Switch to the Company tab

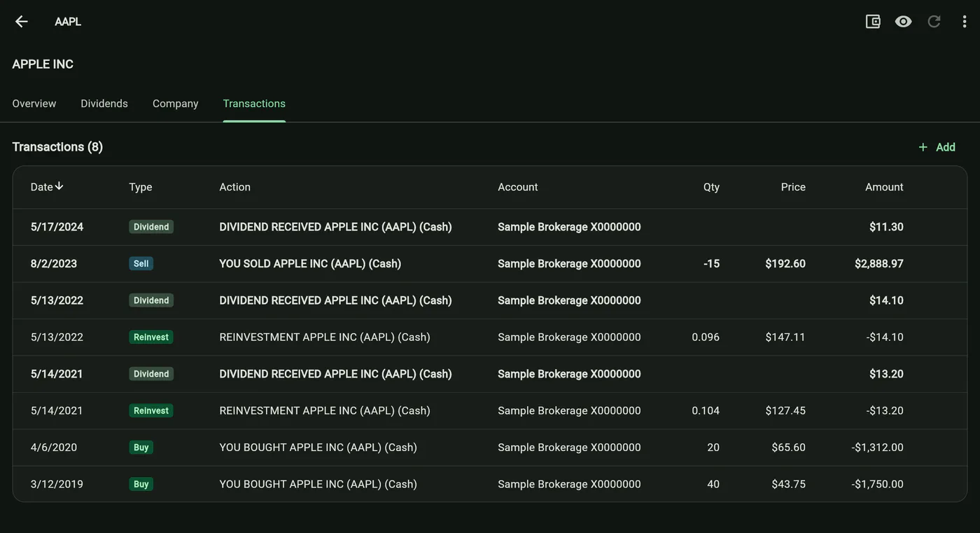point(176,104)
